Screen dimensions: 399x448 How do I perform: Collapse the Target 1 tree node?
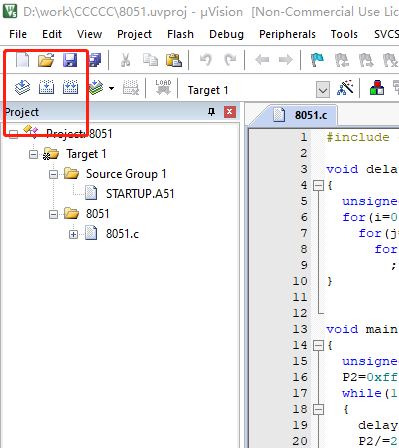coord(33,154)
